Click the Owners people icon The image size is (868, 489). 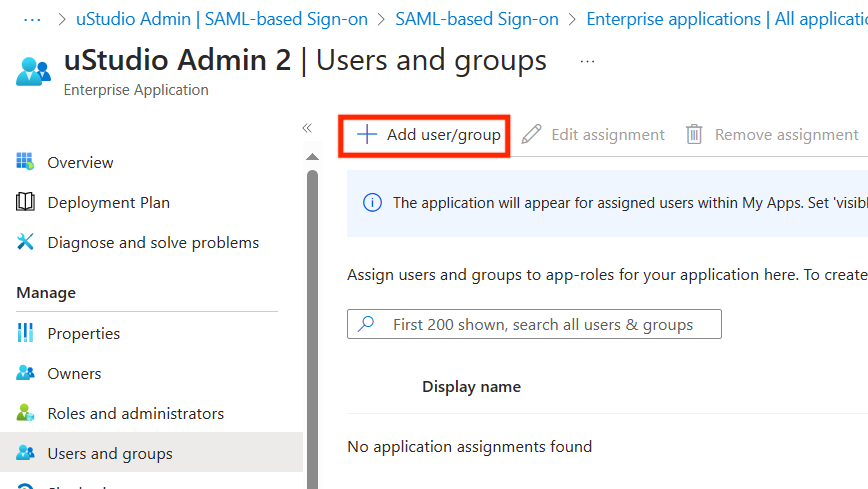pos(25,373)
